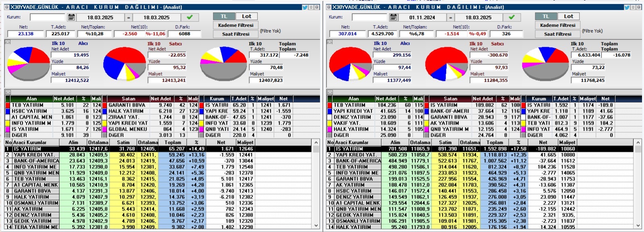Click scroll down arrow of right window broker list

(638, 226)
